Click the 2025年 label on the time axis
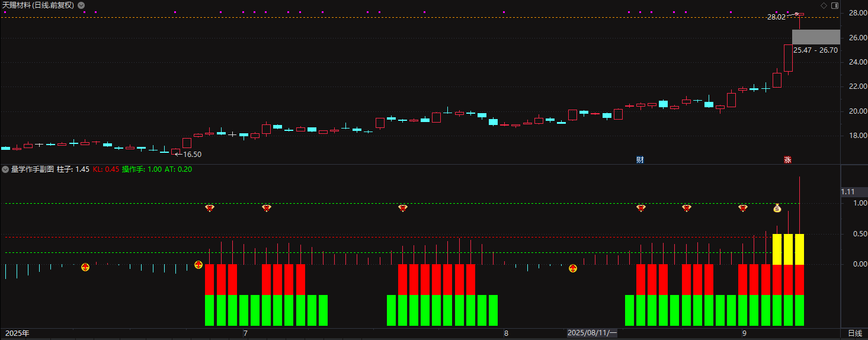Viewport: 868px width, 340px height. pos(16,333)
